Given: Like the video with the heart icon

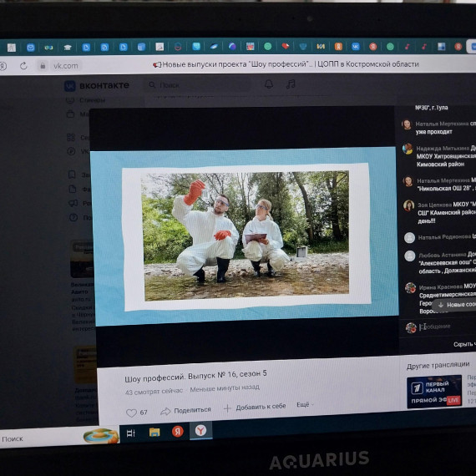Looking at the screenshot, I should tap(131, 413).
